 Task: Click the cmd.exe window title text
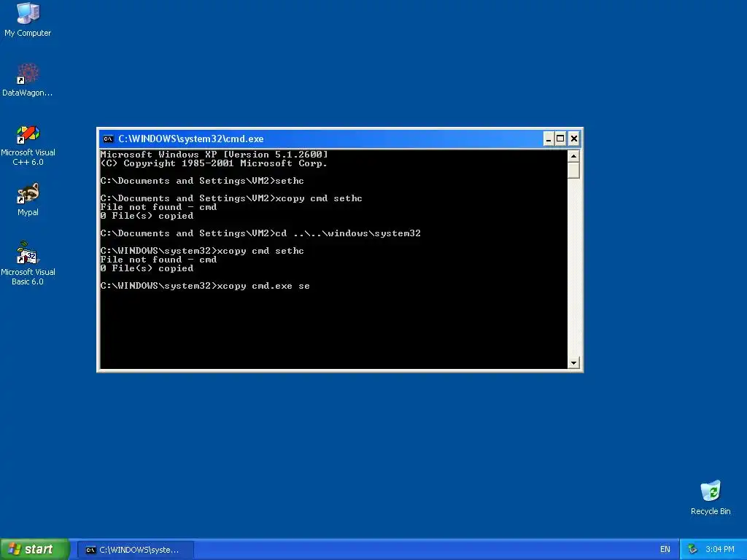(x=190, y=139)
